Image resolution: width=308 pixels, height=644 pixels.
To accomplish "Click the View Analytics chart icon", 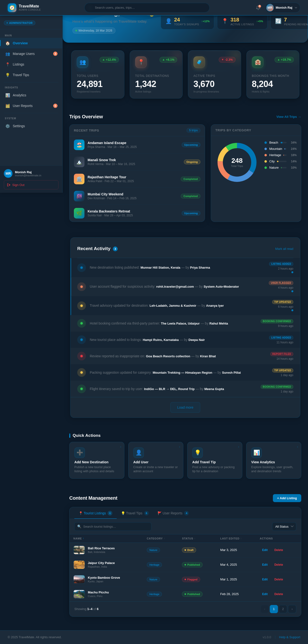I will tap(256, 453).
